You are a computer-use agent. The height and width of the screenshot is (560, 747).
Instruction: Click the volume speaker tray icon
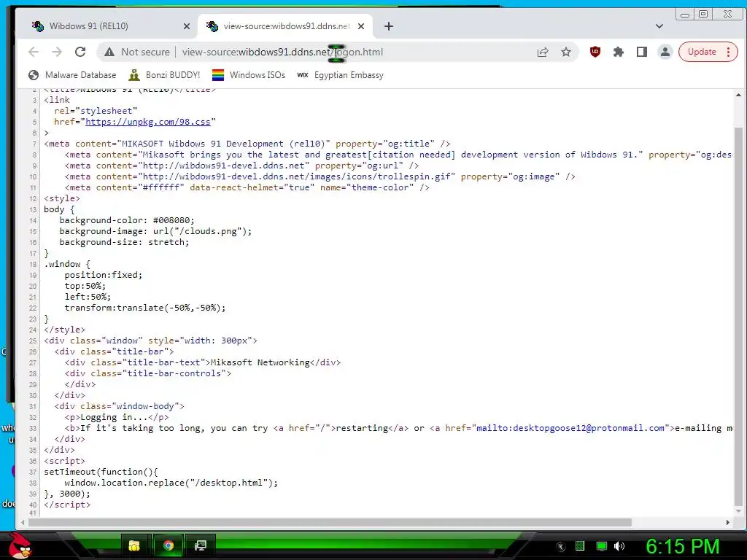coord(619,546)
